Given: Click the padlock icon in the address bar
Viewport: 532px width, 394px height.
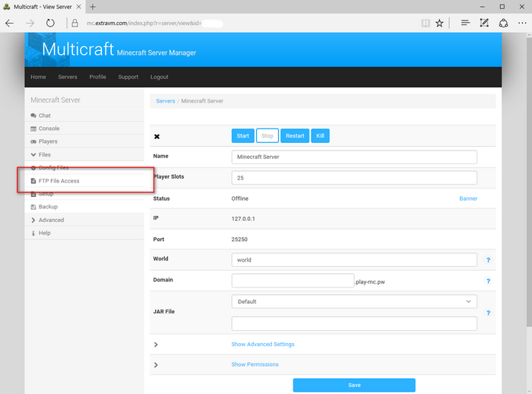Looking at the screenshot, I should pyautogui.click(x=74, y=23).
